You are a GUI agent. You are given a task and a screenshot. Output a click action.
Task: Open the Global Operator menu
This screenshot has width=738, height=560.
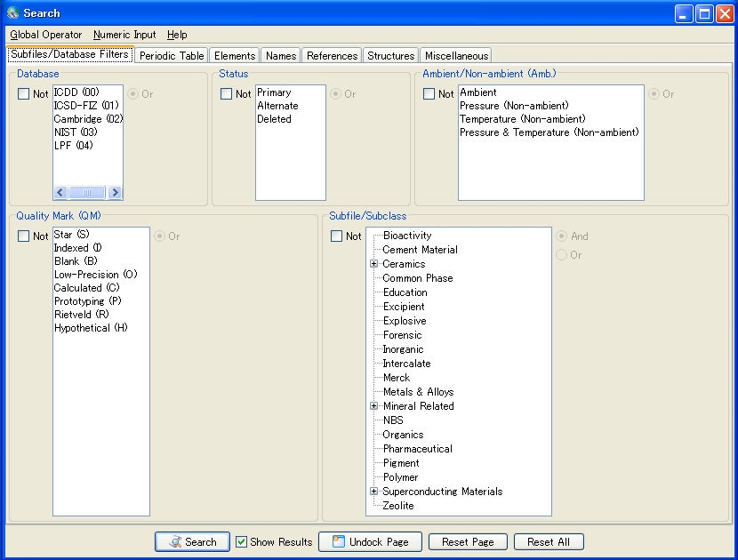(x=46, y=35)
